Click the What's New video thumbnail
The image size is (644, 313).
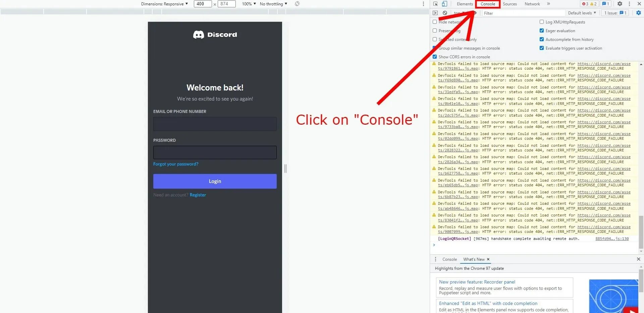[613, 296]
